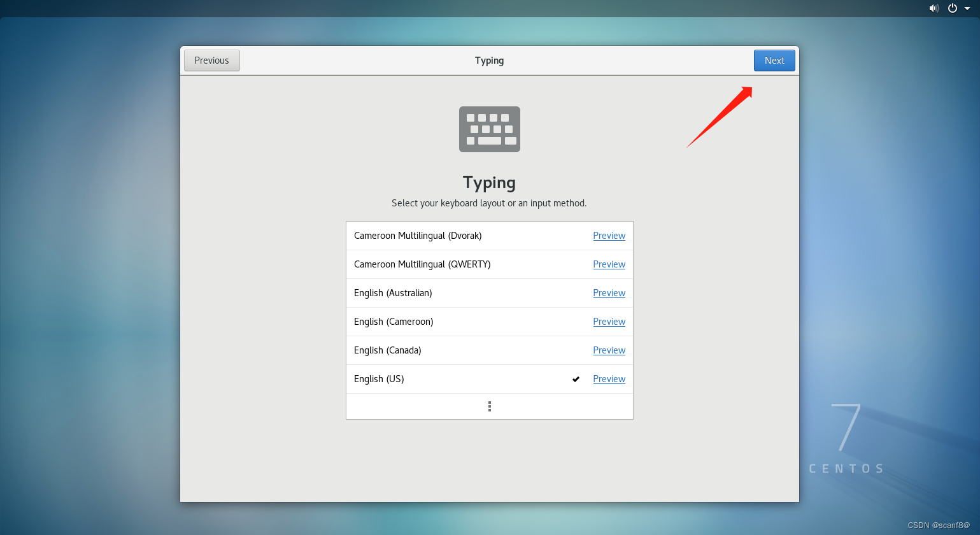980x535 pixels.
Task: Show more keyboard layouts via three dots
Action: (490, 406)
